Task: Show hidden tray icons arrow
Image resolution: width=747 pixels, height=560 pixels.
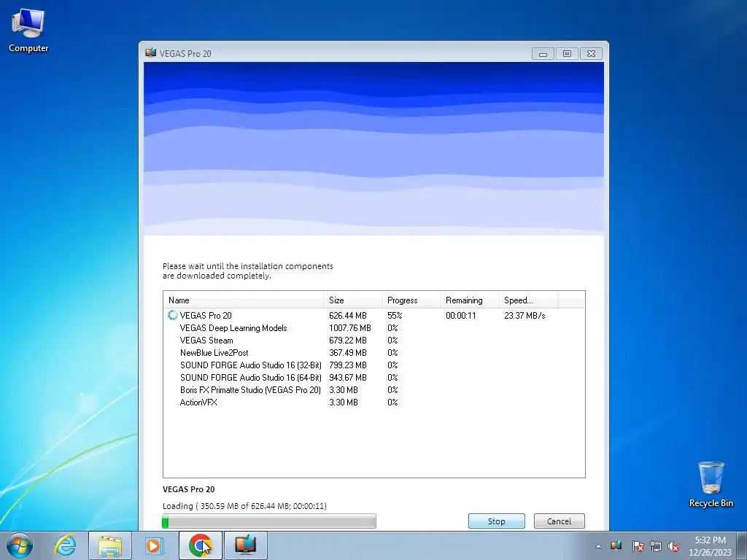Action: (598, 546)
